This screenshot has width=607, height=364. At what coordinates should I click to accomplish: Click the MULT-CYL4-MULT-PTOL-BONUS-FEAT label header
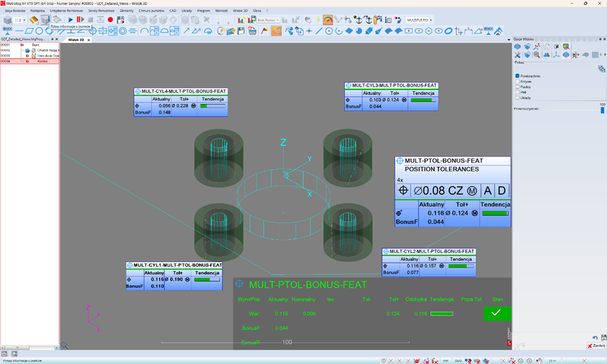[x=181, y=91]
